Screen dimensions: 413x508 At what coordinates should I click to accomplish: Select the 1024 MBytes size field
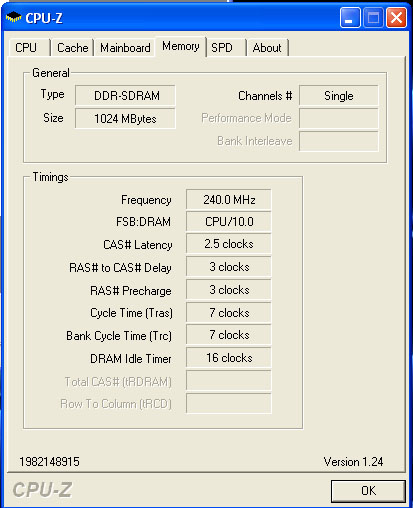(x=125, y=118)
